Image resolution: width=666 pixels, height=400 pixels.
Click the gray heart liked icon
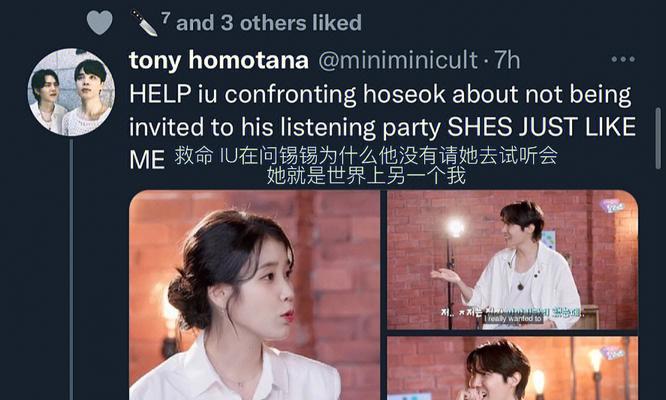tap(99, 23)
